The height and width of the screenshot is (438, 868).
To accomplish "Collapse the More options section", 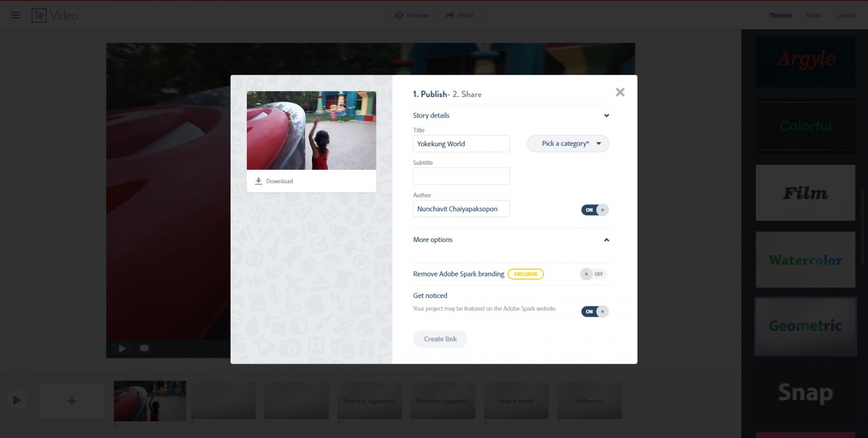I will [607, 240].
